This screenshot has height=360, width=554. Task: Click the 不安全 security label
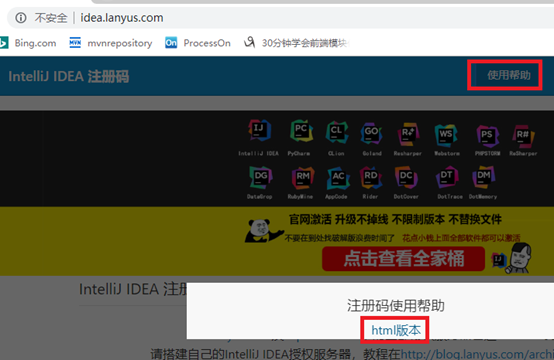tap(51, 17)
